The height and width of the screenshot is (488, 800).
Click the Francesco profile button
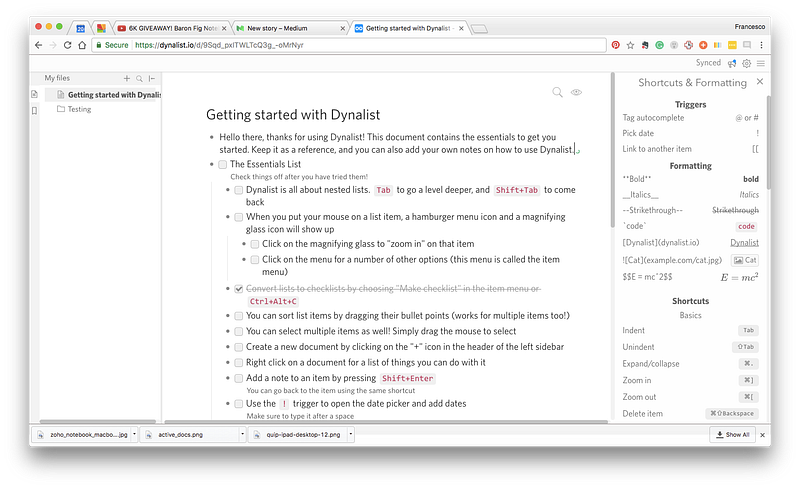click(749, 27)
